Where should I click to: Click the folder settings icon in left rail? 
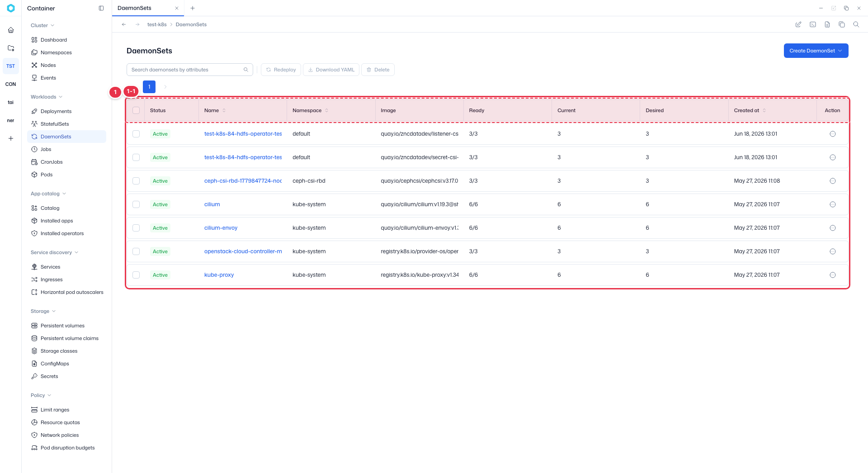point(11,48)
